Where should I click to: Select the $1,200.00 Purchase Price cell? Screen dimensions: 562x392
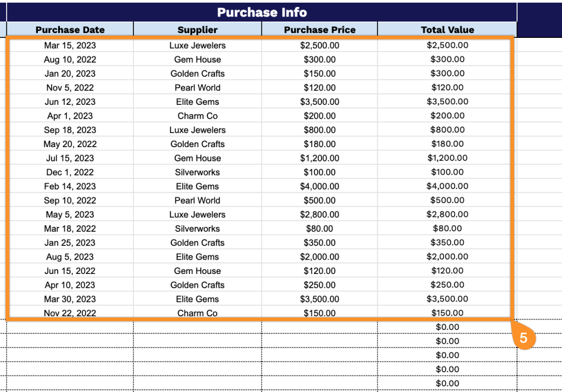[319, 158]
